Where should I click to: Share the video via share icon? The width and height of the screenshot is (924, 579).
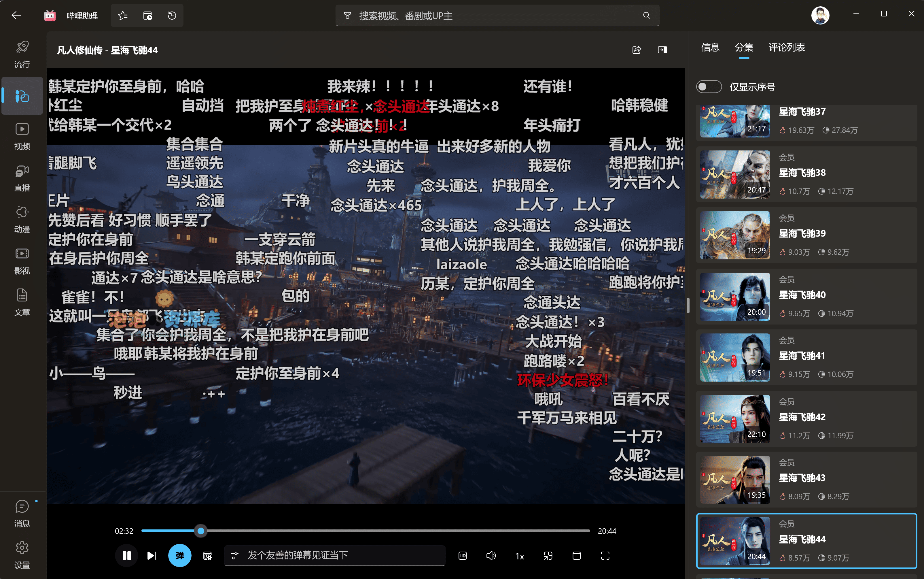coord(637,50)
